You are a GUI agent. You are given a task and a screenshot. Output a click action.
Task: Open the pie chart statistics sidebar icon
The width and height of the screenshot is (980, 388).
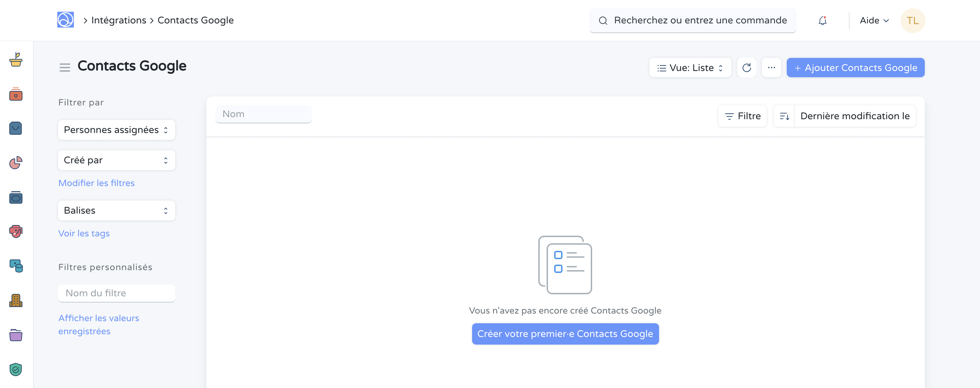16,163
